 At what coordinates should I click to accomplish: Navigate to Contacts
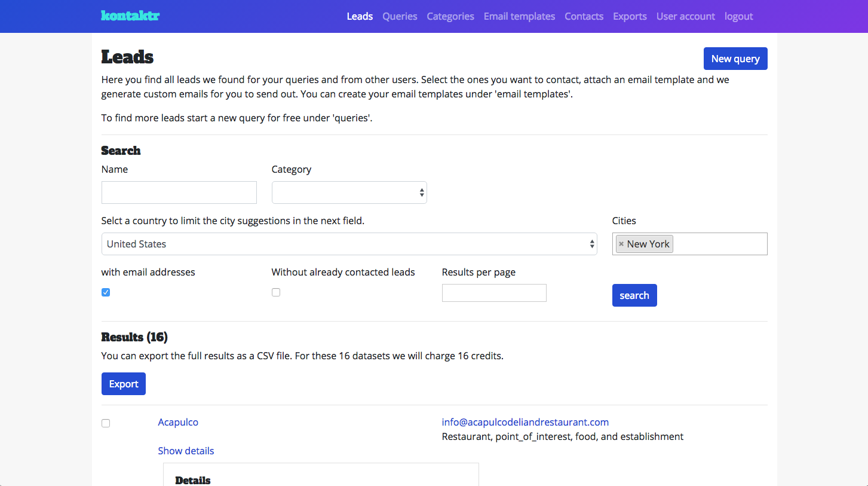[584, 16]
